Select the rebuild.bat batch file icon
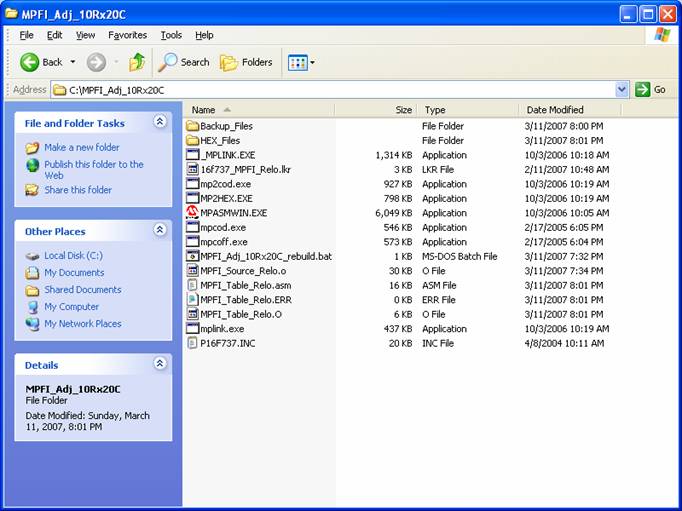 click(x=192, y=256)
